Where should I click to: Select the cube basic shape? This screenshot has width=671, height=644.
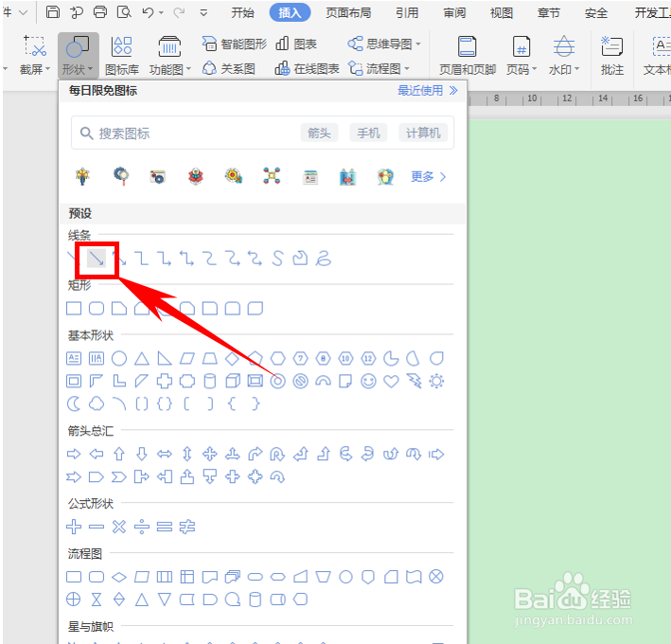click(x=233, y=381)
